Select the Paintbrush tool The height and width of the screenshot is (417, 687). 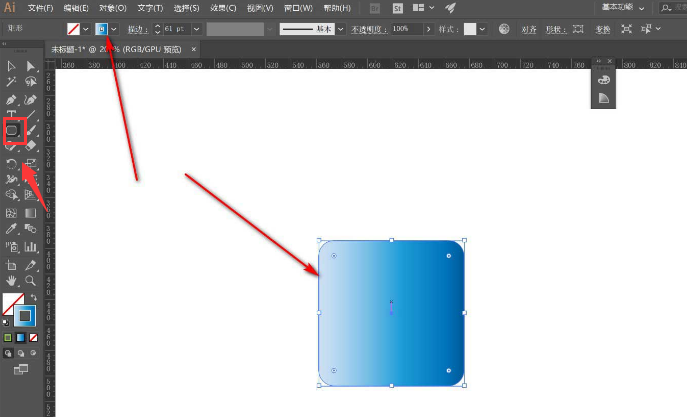click(30, 130)
